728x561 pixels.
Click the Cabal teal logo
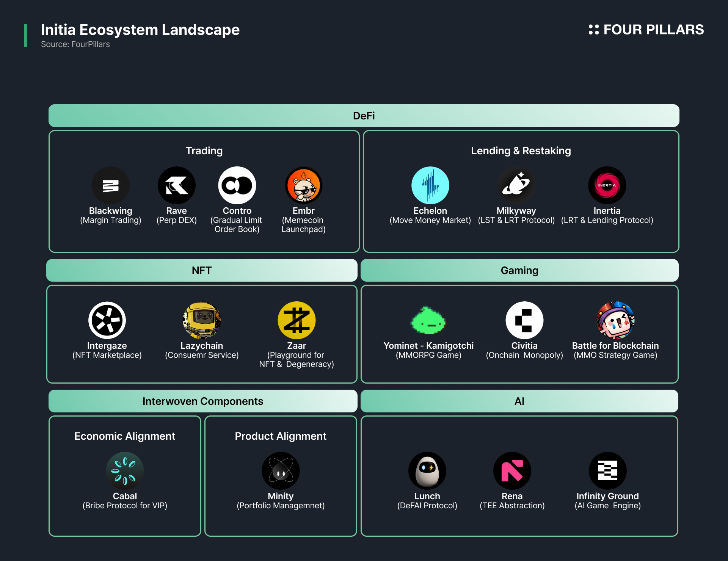pos(125,471)
